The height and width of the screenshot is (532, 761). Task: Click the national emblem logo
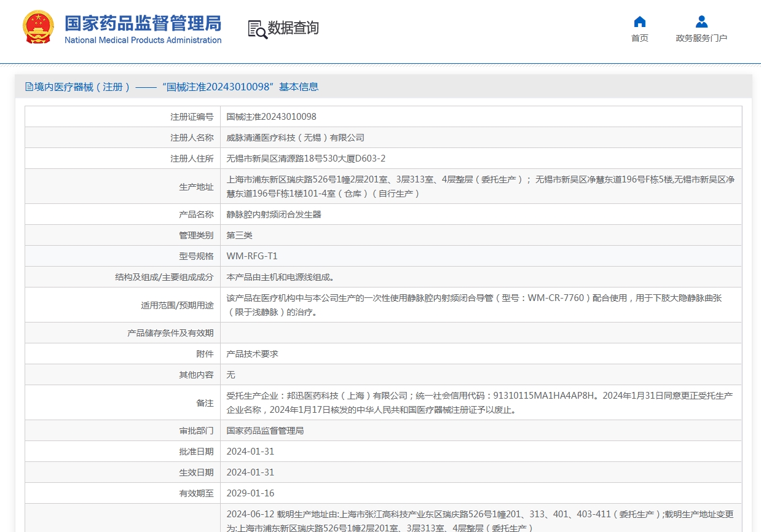click(x=38, y=27)
